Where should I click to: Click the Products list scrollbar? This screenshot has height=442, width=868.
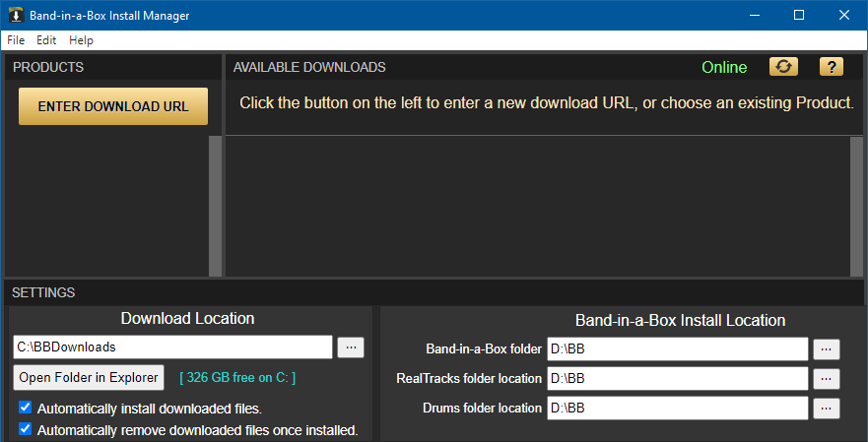pos(215,206)
